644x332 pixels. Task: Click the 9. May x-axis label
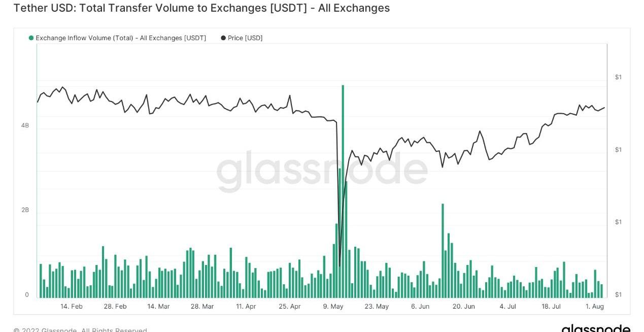click(333, 307)
